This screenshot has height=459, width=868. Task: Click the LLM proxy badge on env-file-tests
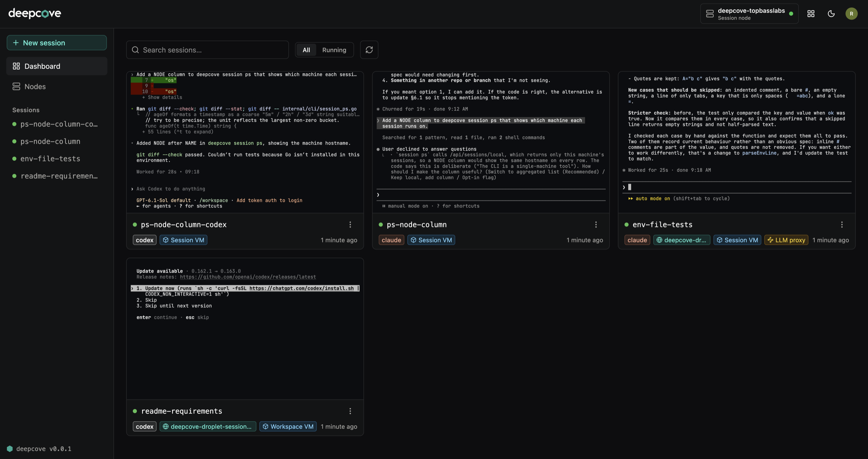coord(786,240)
